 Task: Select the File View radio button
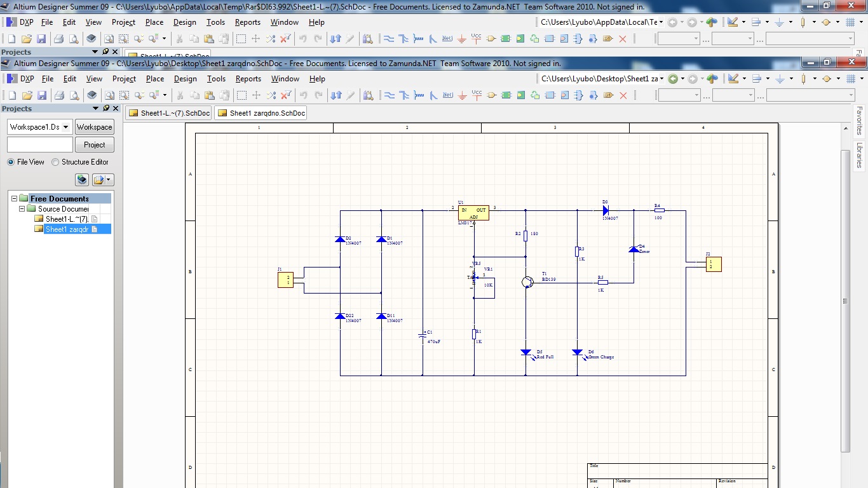[11, 162]
